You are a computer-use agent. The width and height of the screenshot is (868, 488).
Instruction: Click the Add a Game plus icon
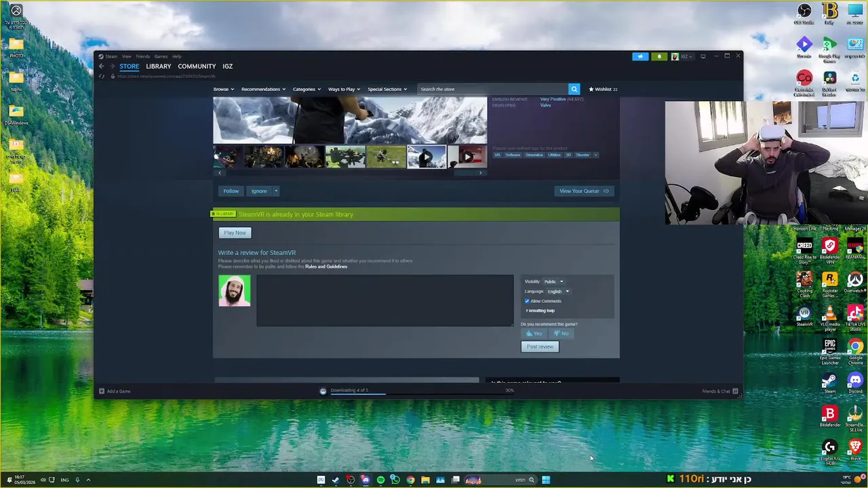[102, 391]
